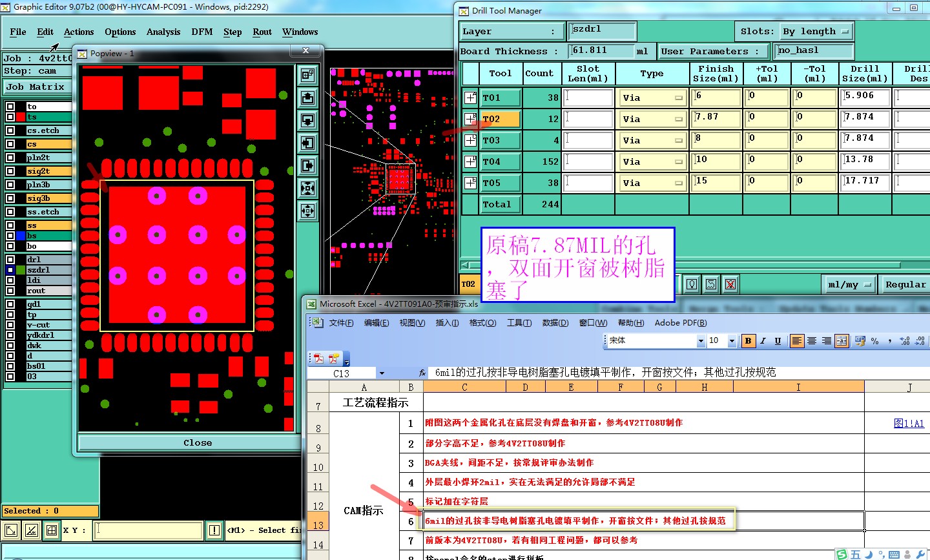The height and width of the screenshot is (560, 930).
Task: Click the delete tool icon with red X
Action: (x=730, y=284)
